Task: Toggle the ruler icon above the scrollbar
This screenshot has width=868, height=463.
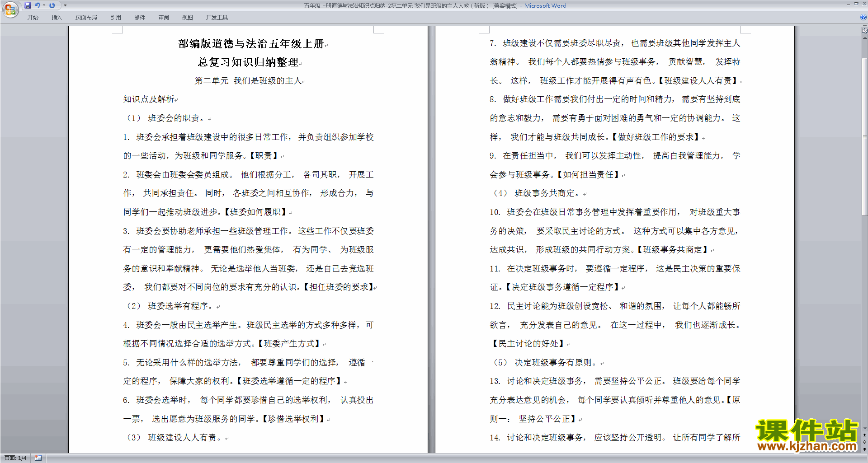Action: tap(864, 31)
